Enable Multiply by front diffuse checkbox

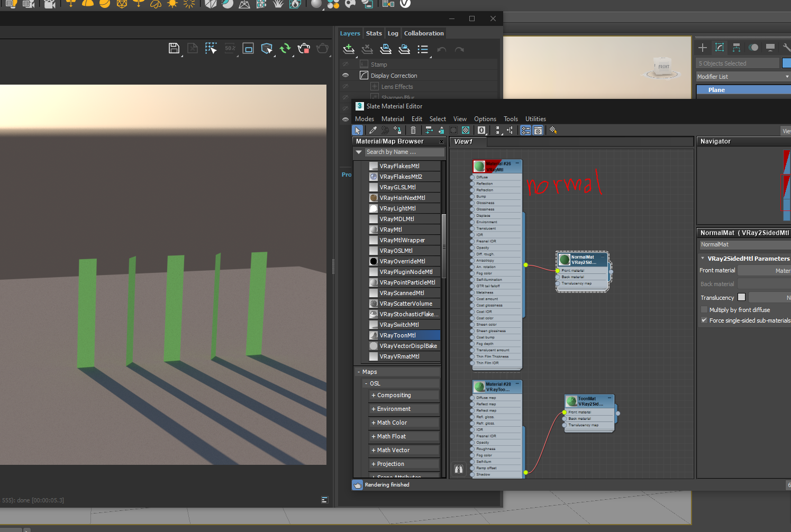coord(704,310)
